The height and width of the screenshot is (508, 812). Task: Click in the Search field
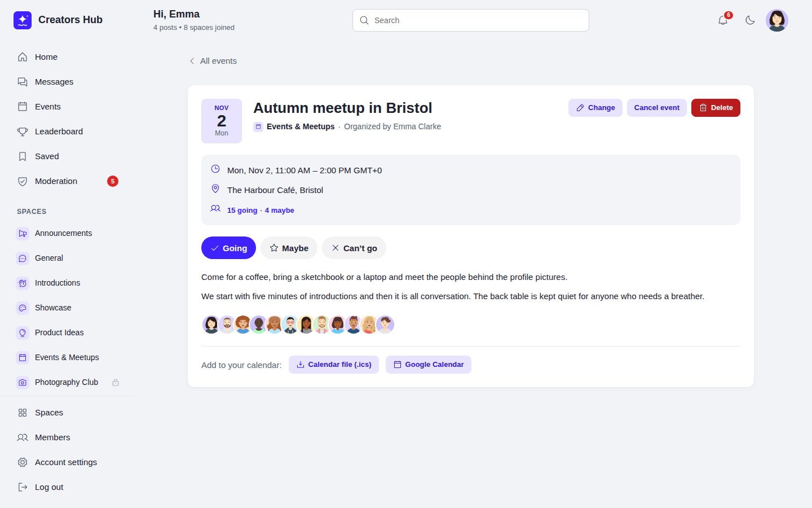[x=471, y=20]
